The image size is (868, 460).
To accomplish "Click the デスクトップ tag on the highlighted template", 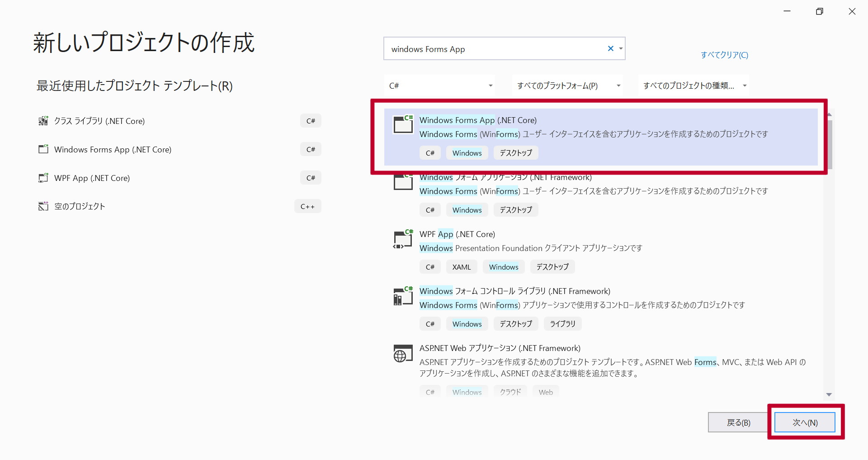I will click(515, 152).
